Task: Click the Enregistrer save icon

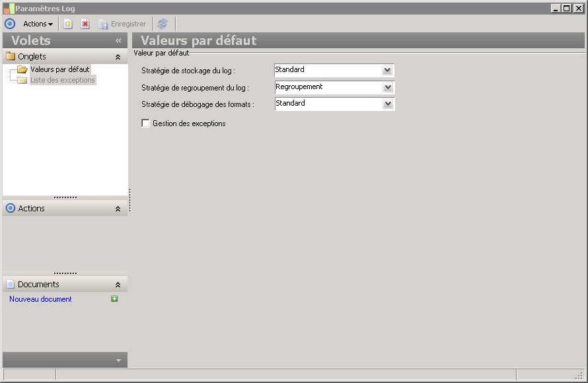Action: [103, 24]
